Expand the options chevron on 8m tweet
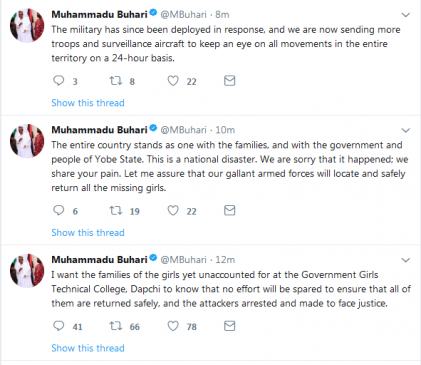 click(405, 15)
